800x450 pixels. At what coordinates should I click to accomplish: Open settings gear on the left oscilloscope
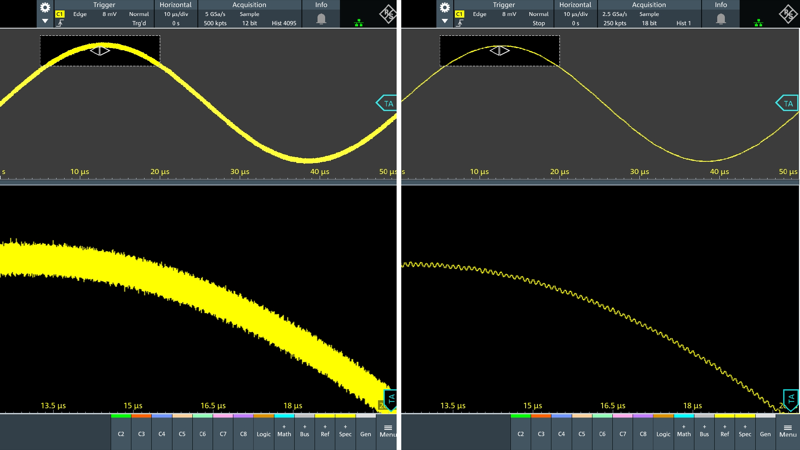[45, 7]
